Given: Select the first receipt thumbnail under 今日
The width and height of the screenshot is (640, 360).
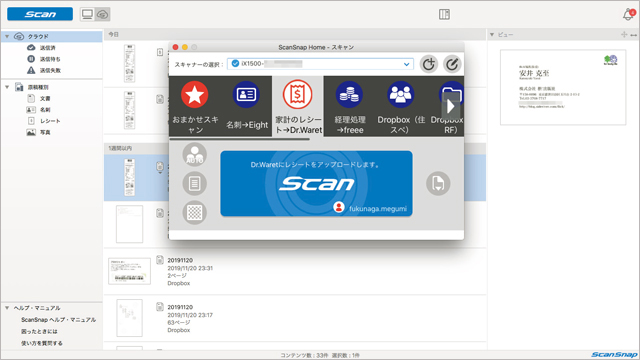Looking at the screenshot, I should [x=129, y=63].
